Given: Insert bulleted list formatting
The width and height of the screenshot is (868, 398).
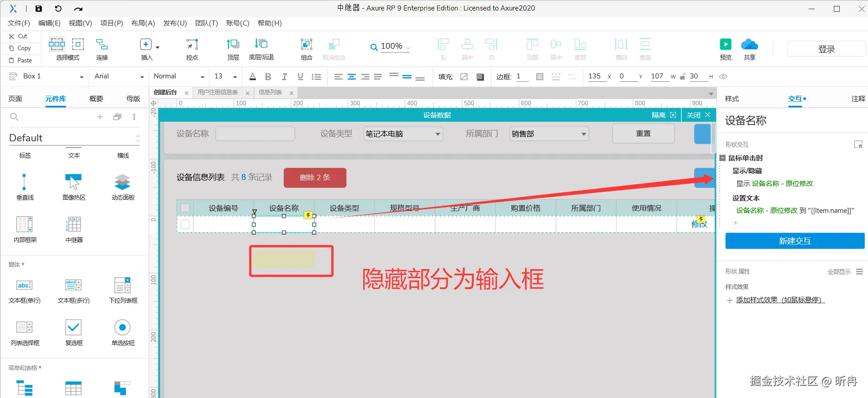Looking at the screenshot, I should pyautogui.click(x=316, y=77).
